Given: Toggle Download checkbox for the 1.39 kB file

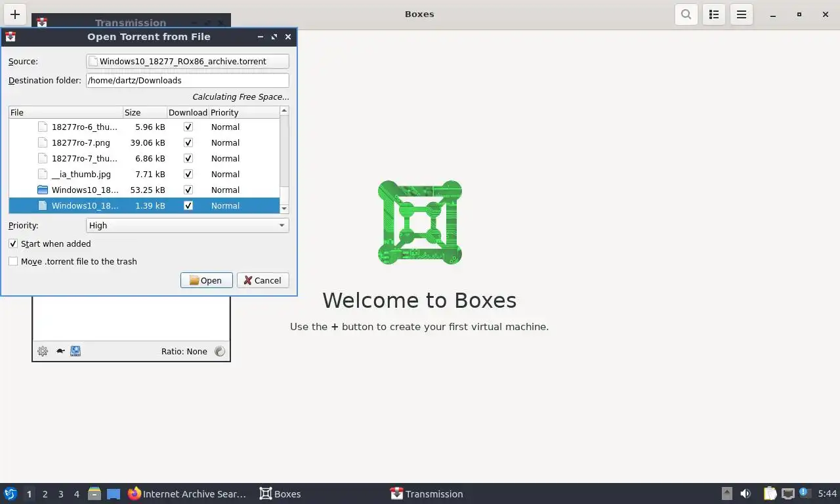Looking at the screenshot, I should (x=188, y=205).
